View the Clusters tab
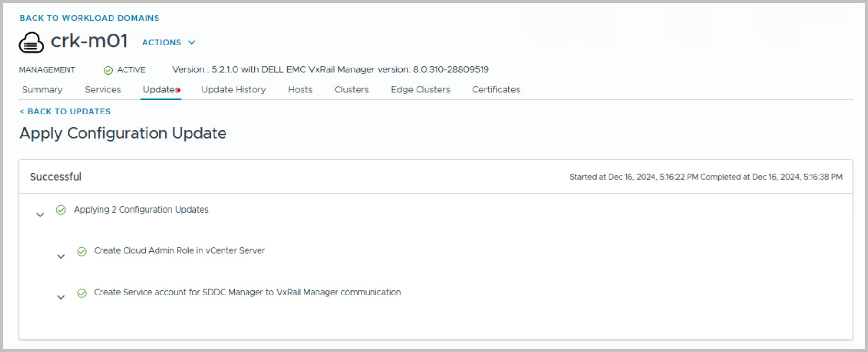The width and height of the screenshot is (868, 352). pyautogui.click(x=351, y=90)
